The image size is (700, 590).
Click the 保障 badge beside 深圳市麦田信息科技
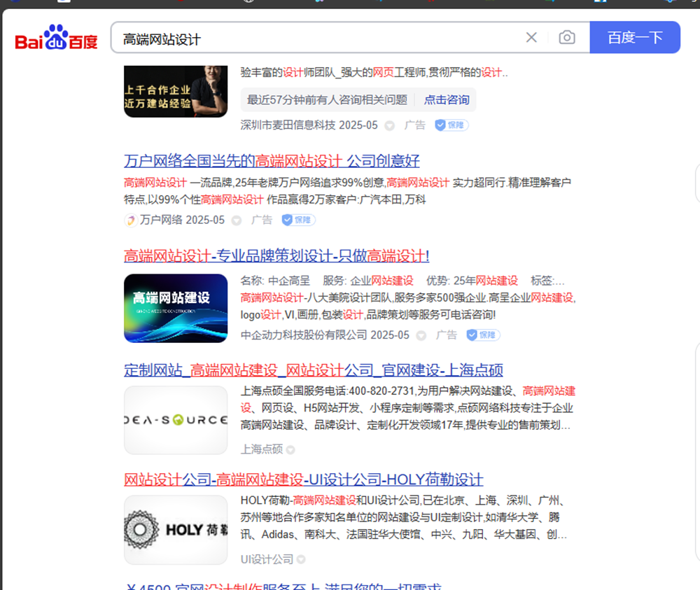click(x=451, y=125)
